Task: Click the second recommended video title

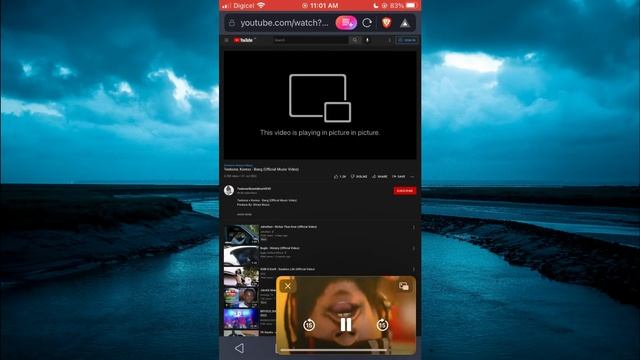Action: point(280,248)
